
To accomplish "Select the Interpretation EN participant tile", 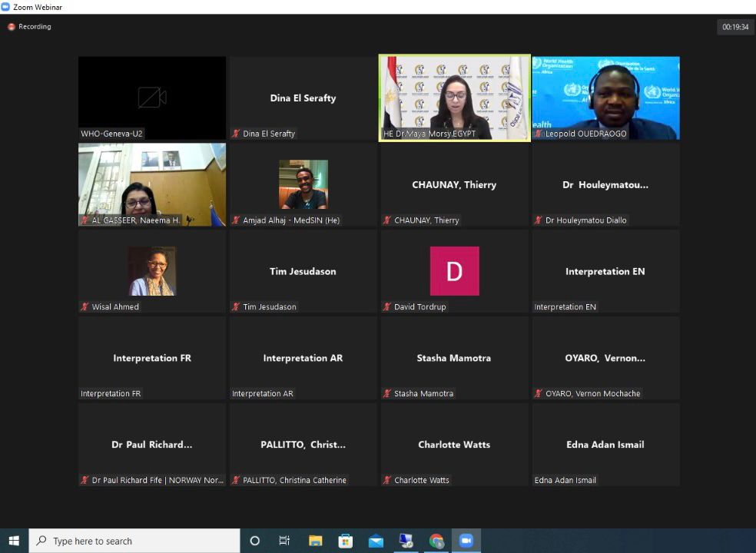I will click(605, 271).
